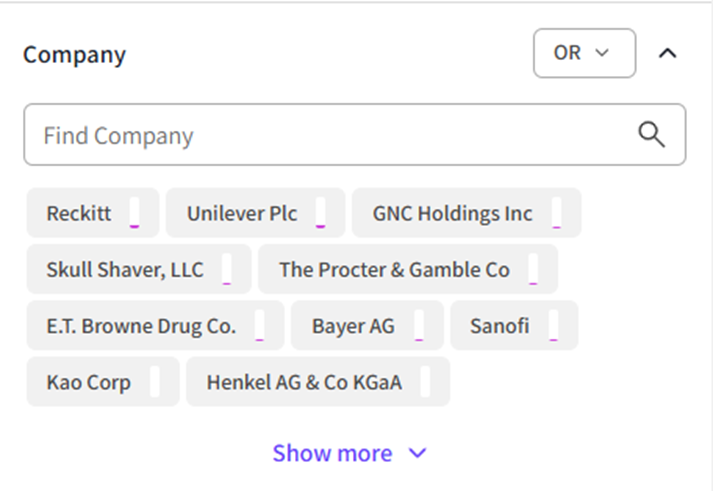713x491 pixels.
Task: Click the small icon on Reckitt chip
Action: pos(134,214)
